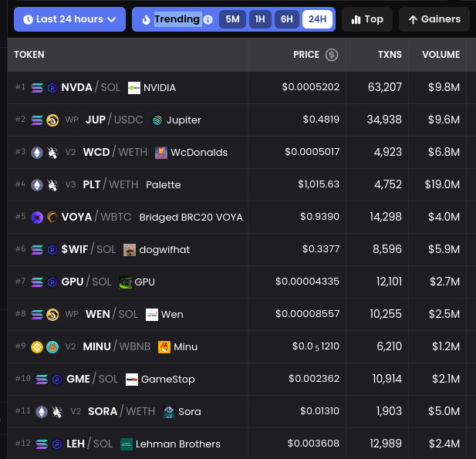Screen dimensions: 476x459
Task: Open the LEH/SOL pair row
Action: [241, 444]
